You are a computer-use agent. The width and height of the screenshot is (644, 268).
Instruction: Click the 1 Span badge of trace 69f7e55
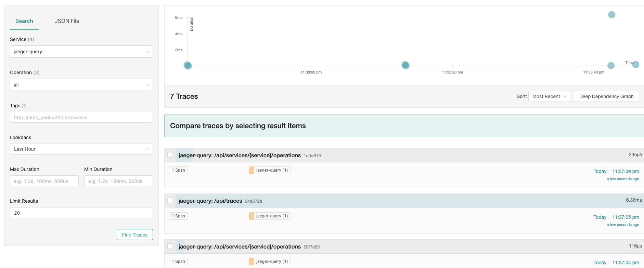click(178, 262)
